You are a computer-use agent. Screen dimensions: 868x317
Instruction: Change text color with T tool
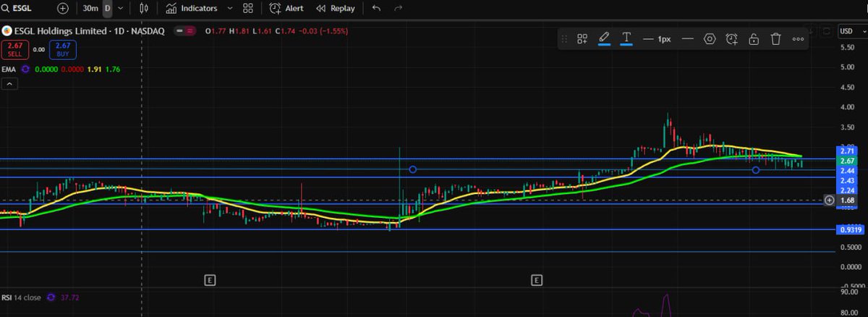click(x=626, y=39)
